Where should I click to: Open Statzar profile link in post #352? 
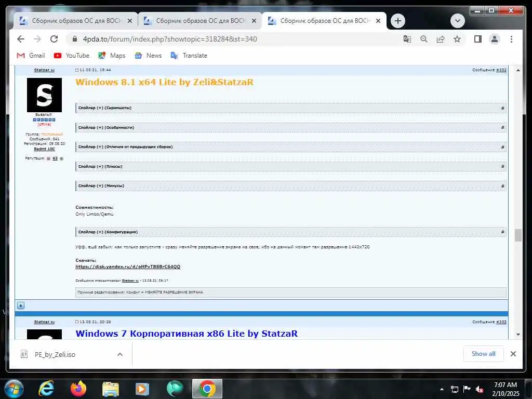pos(45,70)
